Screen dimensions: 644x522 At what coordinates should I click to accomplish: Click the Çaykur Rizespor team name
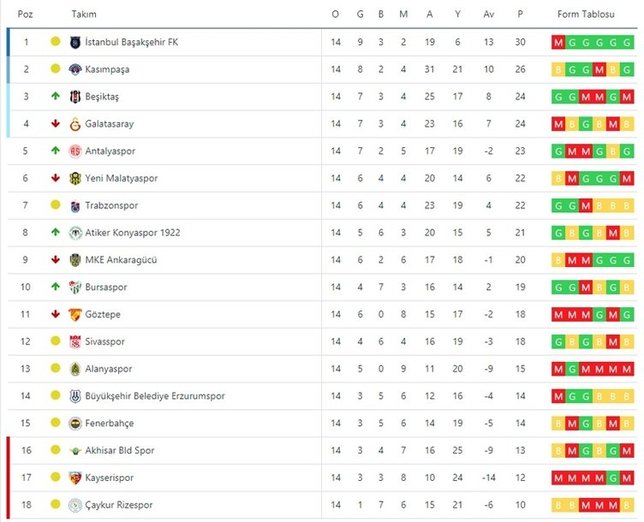pos(124,505)
